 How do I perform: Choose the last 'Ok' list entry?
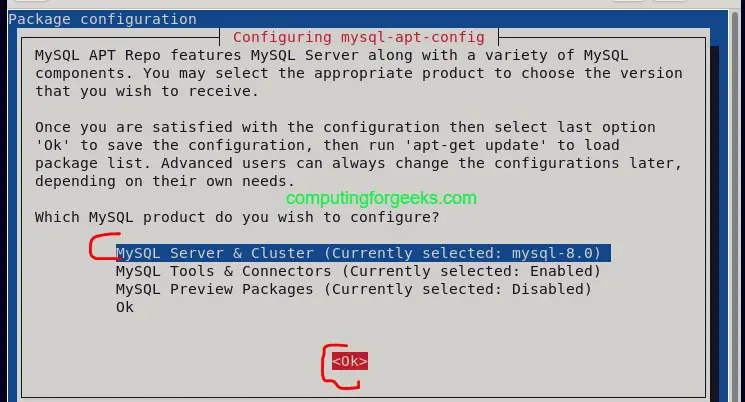pos(125,307)
